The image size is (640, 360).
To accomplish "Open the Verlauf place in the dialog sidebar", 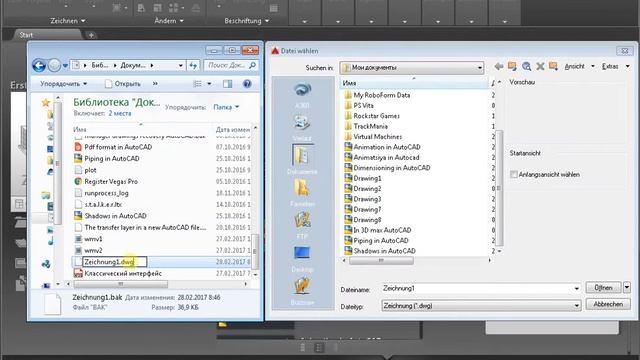I will (x=302, y=128).
